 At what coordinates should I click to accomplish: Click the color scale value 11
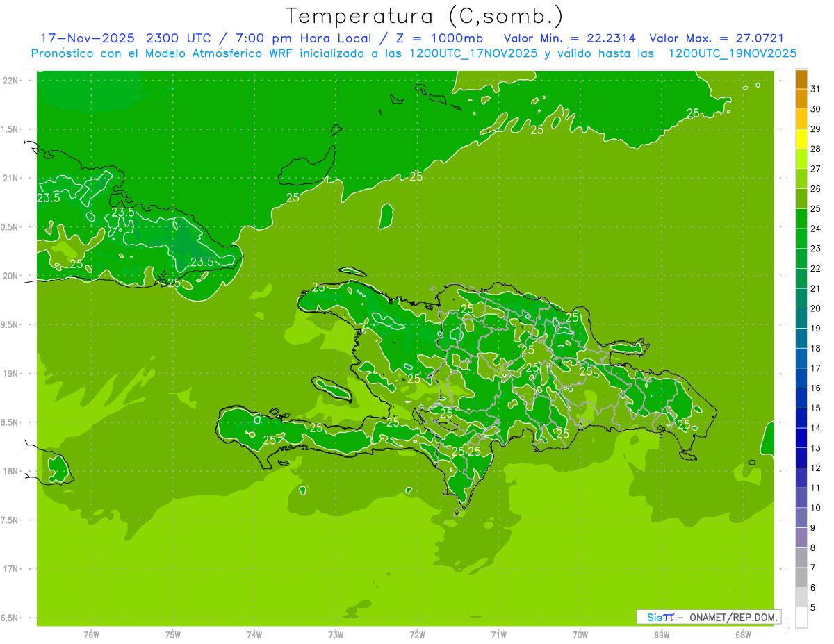tap(815, 488)
